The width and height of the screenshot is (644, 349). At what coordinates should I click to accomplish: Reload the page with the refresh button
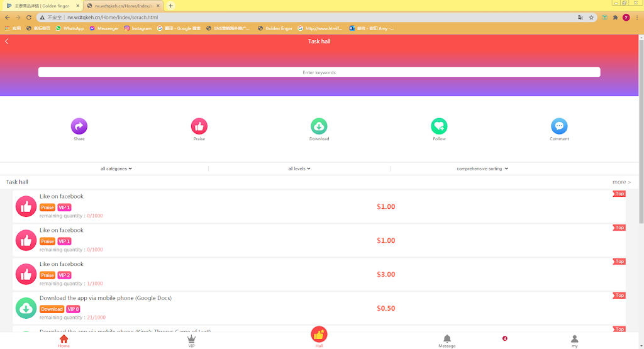29,17
